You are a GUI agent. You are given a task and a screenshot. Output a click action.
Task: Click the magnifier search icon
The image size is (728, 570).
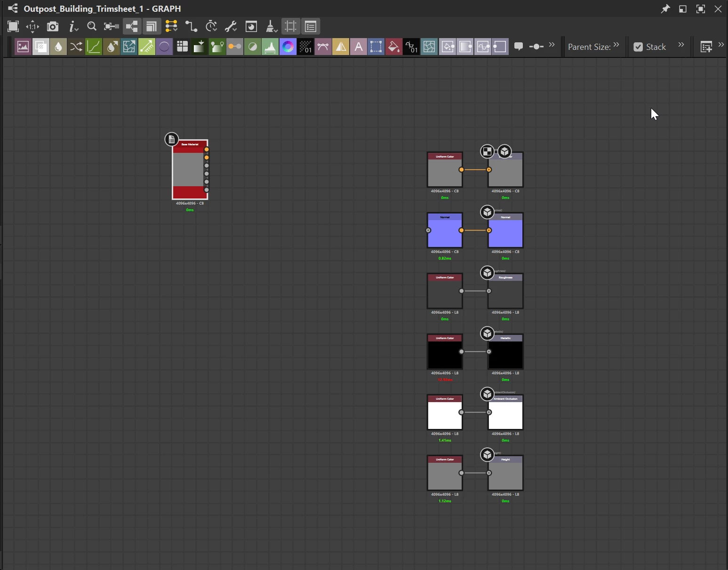[92, 26]
